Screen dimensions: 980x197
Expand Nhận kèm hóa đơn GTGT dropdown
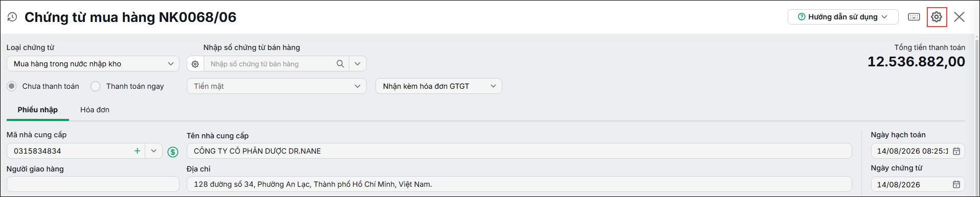click(x=439, y=86)
